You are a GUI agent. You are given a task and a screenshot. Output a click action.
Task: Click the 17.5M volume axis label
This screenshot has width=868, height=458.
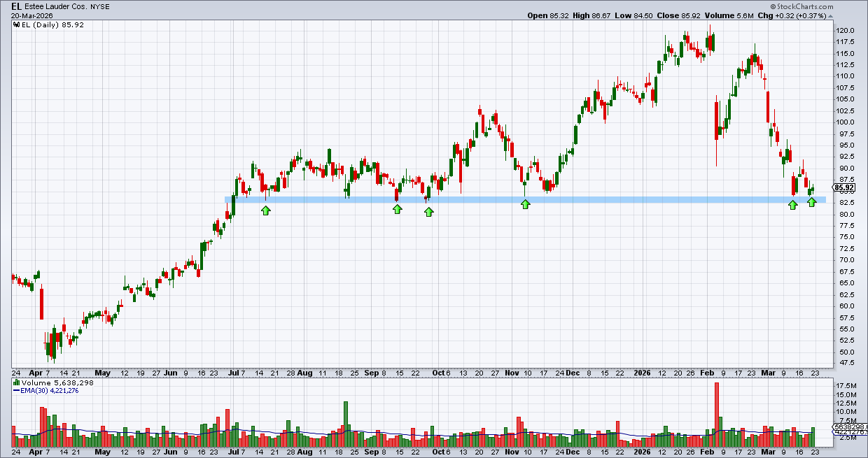846,386
